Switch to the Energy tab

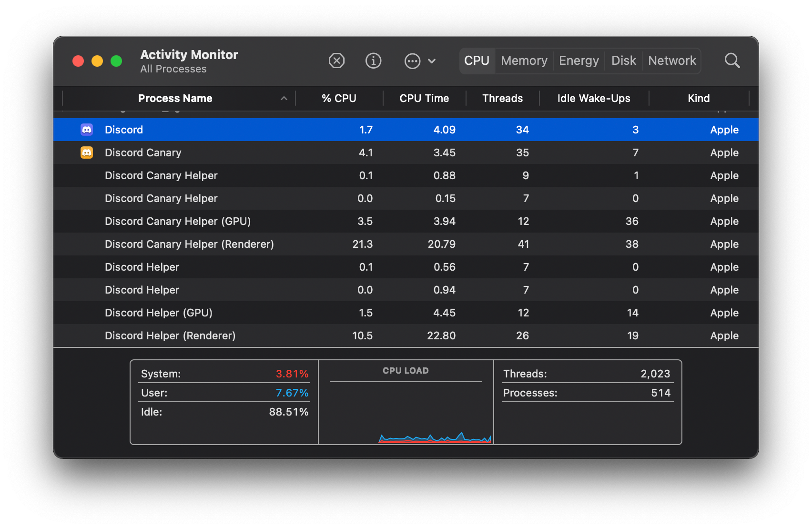(579, 61)
